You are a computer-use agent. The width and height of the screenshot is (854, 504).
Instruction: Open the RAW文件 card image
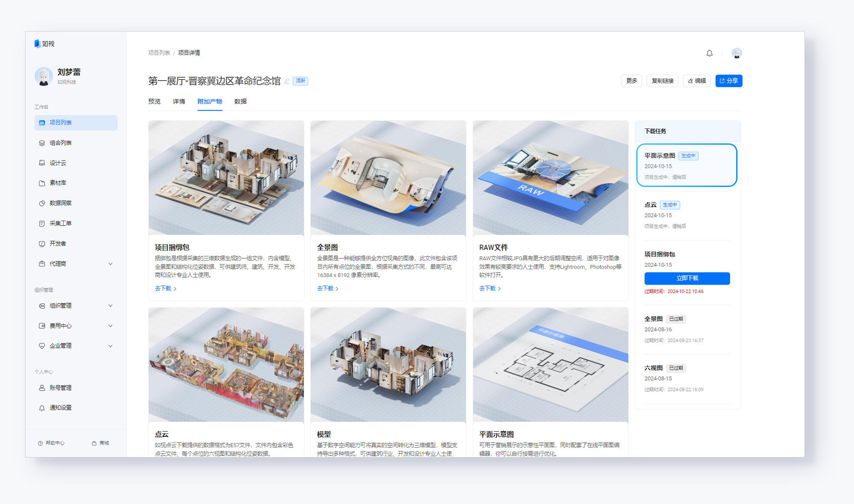tap(550, 178)
